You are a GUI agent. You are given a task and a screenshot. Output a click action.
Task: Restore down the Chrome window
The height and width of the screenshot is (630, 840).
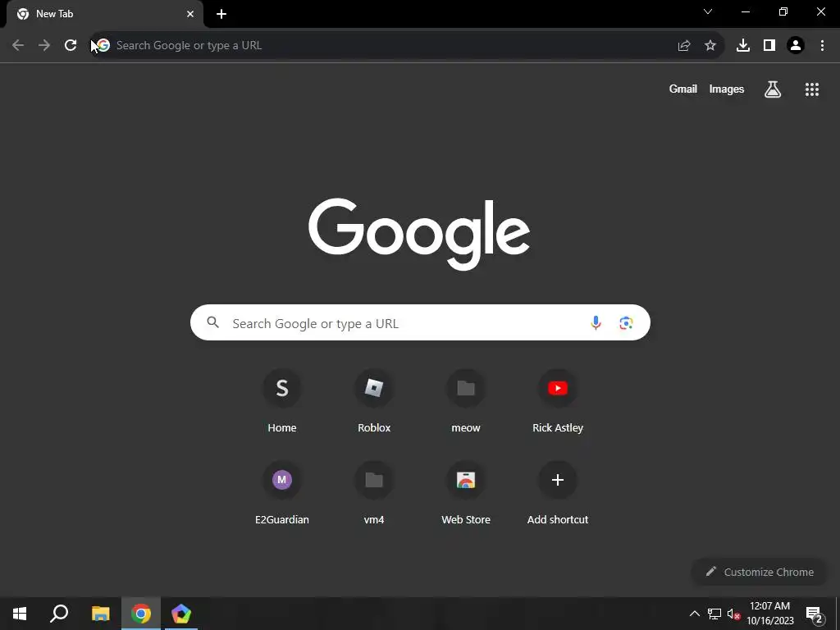pyautogui.click(x=783, y=11)
